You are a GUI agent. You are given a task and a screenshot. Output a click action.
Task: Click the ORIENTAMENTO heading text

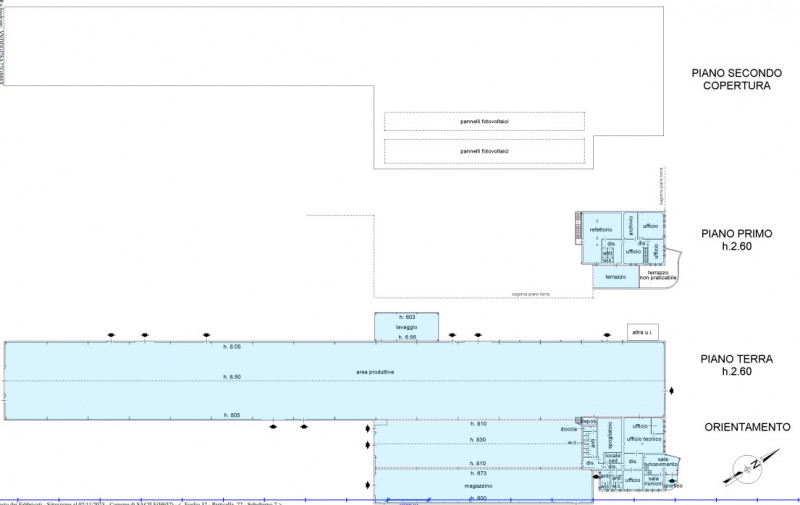tap(747, 427)
